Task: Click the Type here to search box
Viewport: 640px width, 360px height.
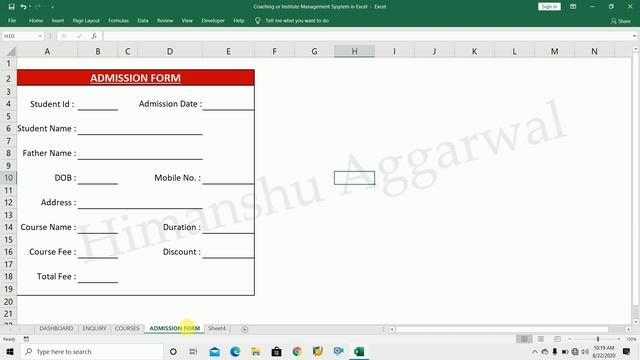Action: (91, 351)
